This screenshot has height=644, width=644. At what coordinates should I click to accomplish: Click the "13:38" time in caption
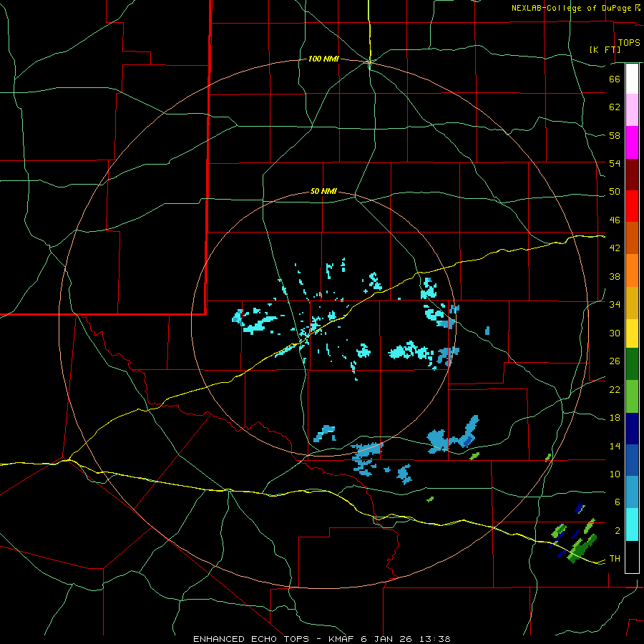[x=435, y=639]
